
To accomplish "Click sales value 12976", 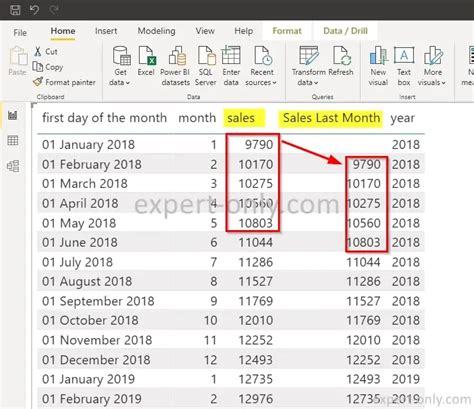I will [x=256, y=399].
